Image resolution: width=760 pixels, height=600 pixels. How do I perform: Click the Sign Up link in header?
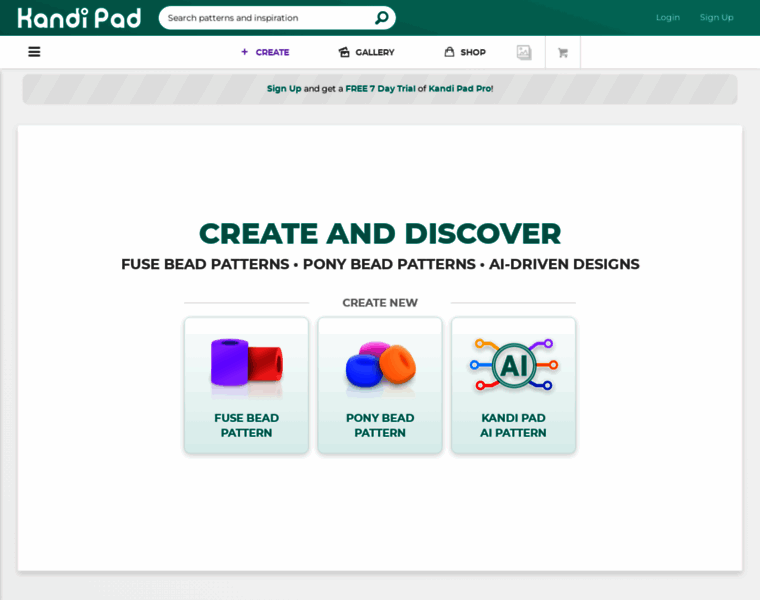point(716,17)
